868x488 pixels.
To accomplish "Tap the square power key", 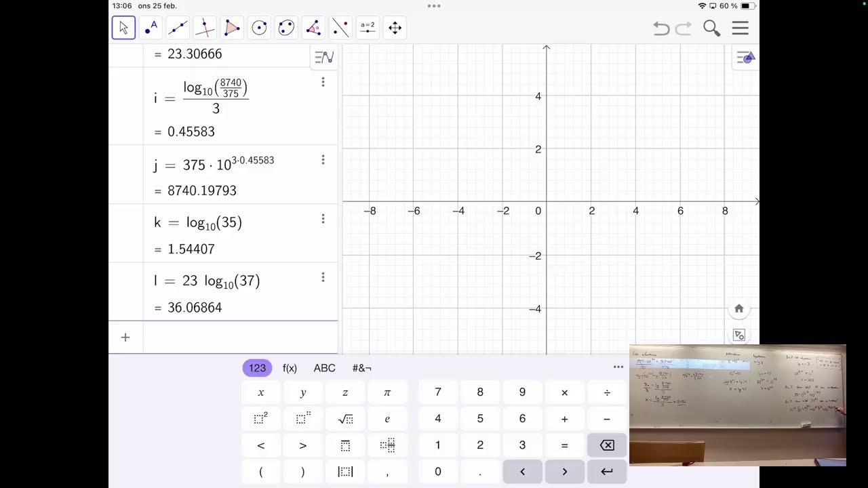I will coord(261,419).
